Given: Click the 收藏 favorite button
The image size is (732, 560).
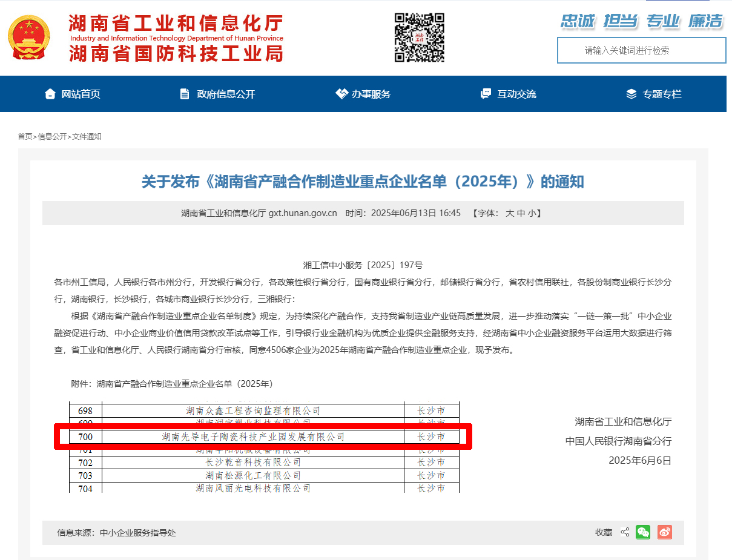Looking at the screenshot, I should (x=602, y=532).
